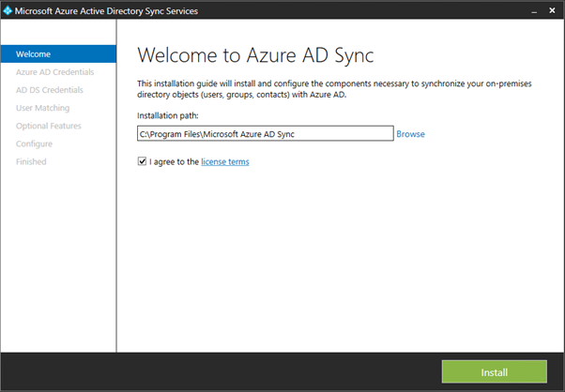Click the "Installation path:" label
This screenshot has height=392, width=565.
[x=169, y=116]
